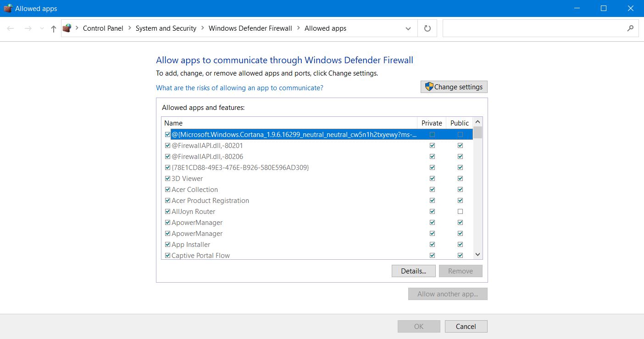Viewport: 644px width, 339px height.
Task: Cancel the Allowed apps dialog
Action: (x=466, y=327)
